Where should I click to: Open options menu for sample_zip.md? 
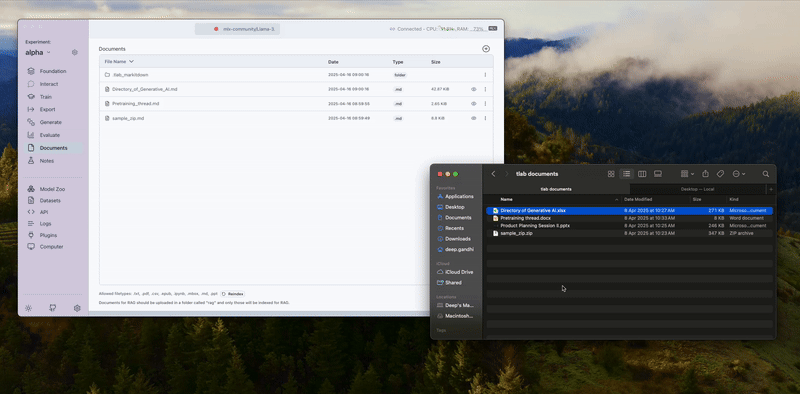[x=485, y=118]
